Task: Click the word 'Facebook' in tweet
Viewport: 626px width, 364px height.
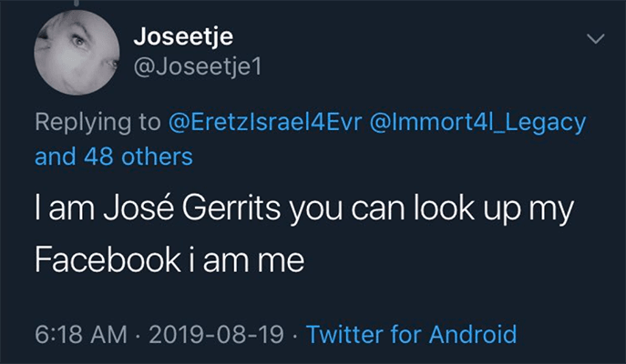Action: 108,260
